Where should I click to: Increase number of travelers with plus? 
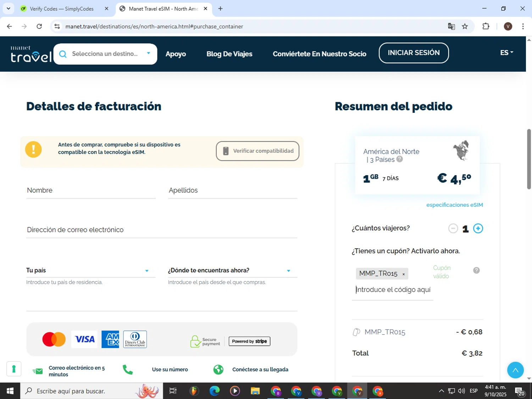click(478, 228)
